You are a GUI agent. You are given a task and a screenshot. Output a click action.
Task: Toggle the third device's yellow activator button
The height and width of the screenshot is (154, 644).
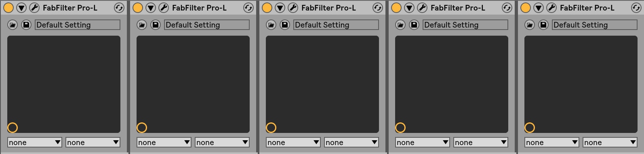267,8
